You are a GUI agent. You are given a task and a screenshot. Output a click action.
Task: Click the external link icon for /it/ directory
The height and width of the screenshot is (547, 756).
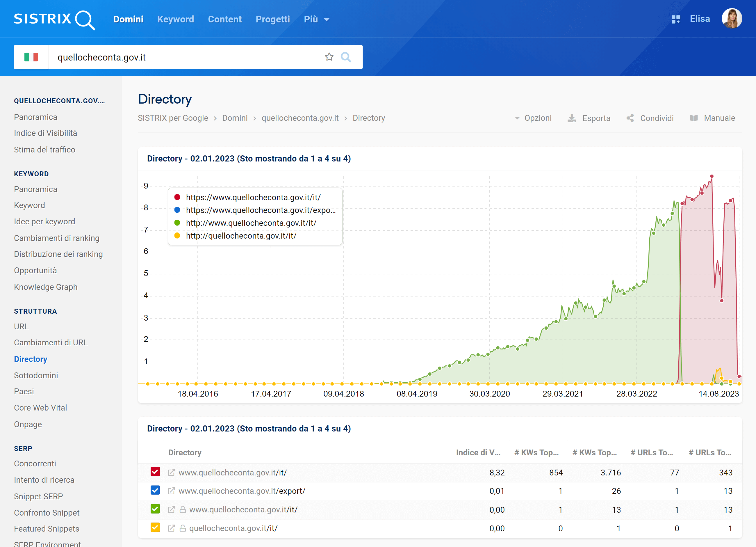pyautogui.click(x=172, y=472)
